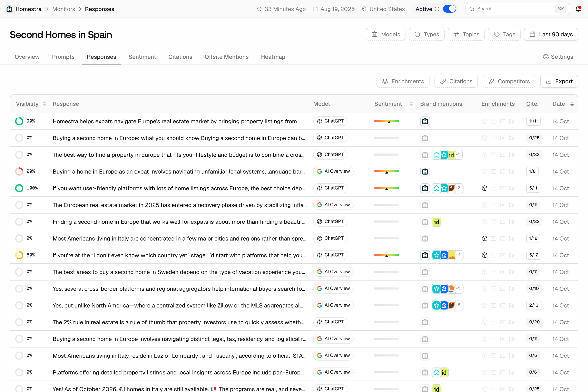The height and width of the screenshot is (392, 588).
Task: Switch to the Prompts tab
Action: click(x=63, y=57)
